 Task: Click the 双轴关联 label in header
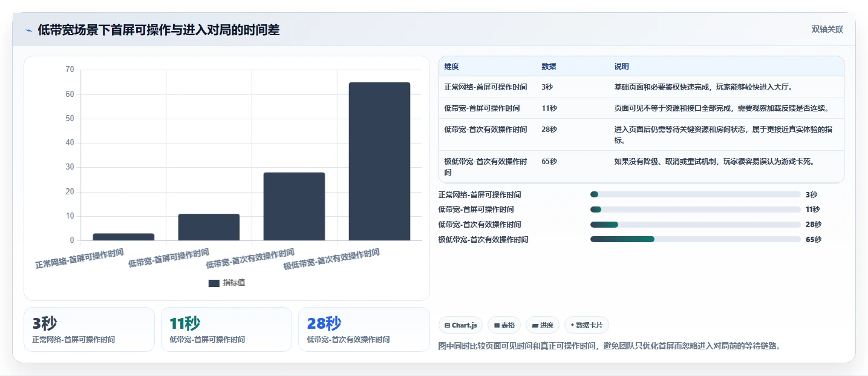[x=827, y=29]
